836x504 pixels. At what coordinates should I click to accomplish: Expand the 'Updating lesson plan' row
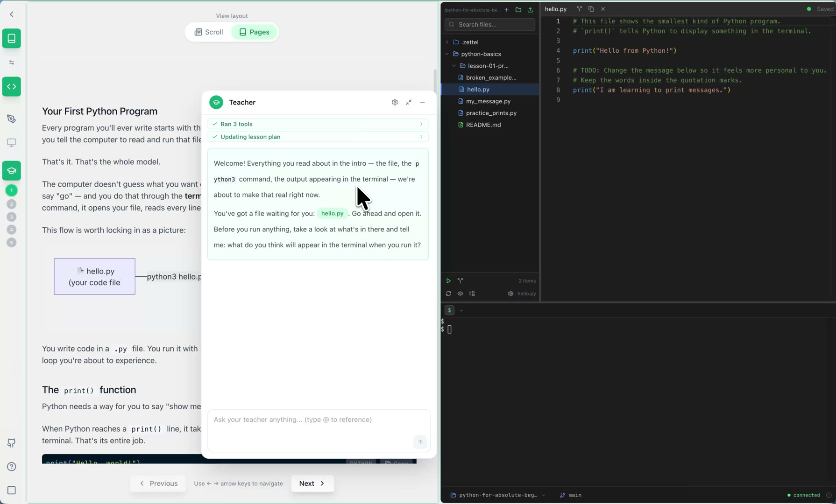(x=318, y=137)
